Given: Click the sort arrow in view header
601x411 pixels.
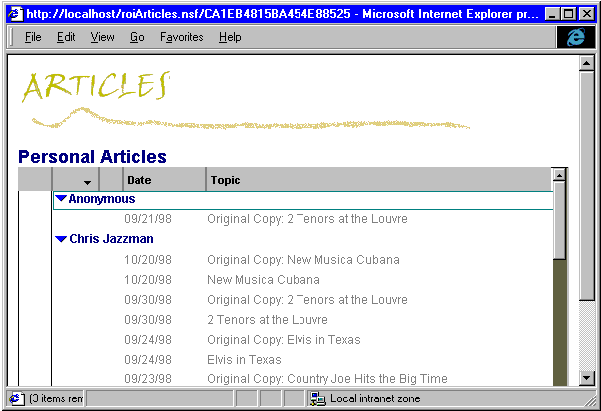Looking at the screenshot, I should coord(87,181).
